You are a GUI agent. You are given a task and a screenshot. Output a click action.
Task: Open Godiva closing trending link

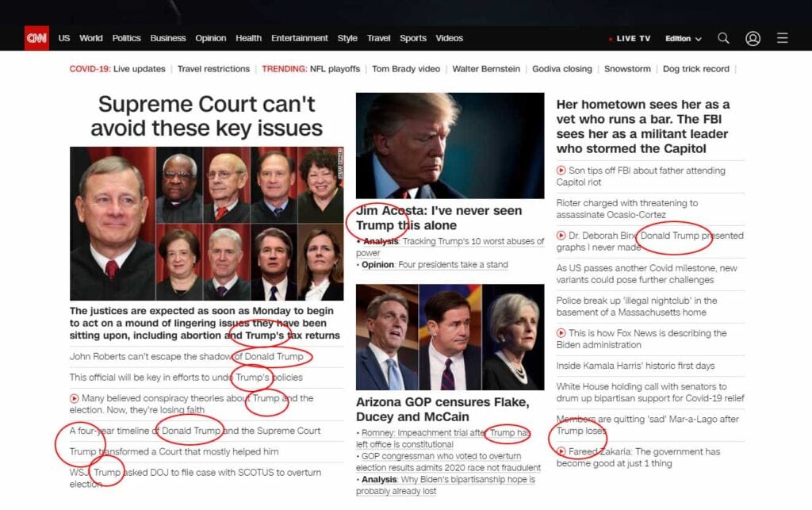click(562, 69)
